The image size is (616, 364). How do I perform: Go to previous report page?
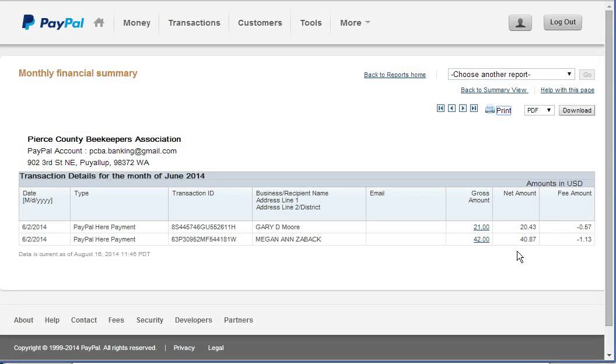452,108
